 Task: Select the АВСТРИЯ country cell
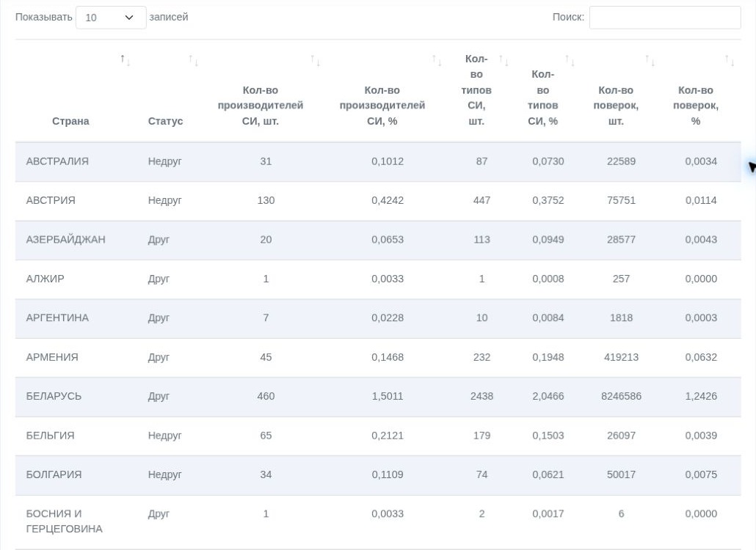(51, 200)
